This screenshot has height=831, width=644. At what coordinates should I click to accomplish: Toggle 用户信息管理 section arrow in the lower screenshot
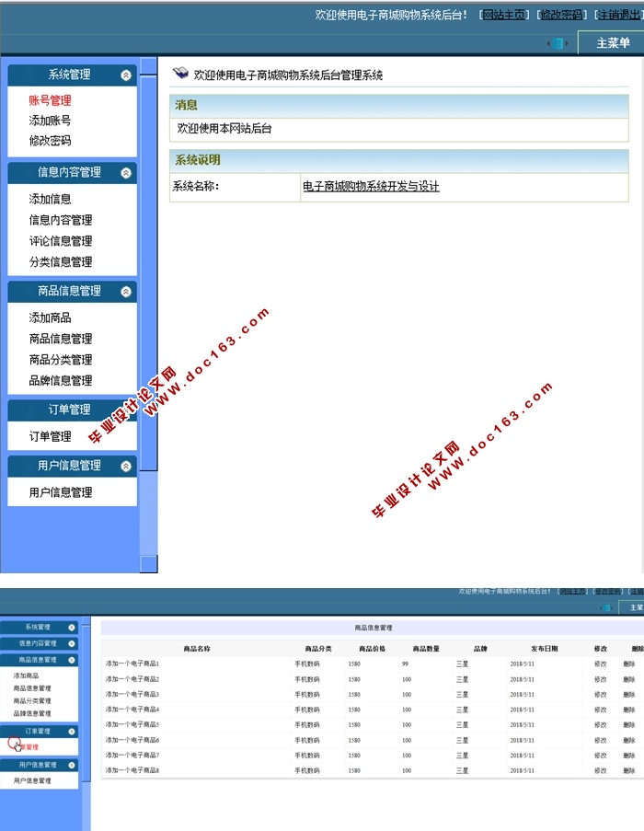(72, 766)
